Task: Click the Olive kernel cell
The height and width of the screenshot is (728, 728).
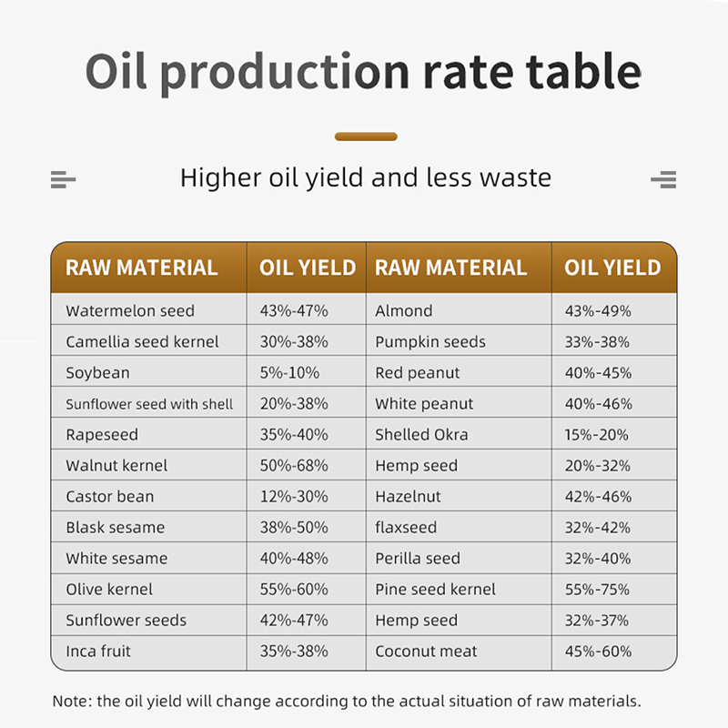Action: (x=109, y=589)
